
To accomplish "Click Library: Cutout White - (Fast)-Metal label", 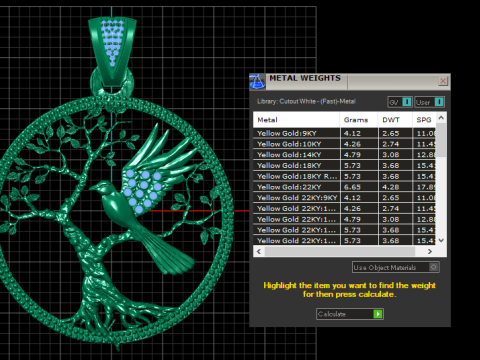I will tap(306, 101).
